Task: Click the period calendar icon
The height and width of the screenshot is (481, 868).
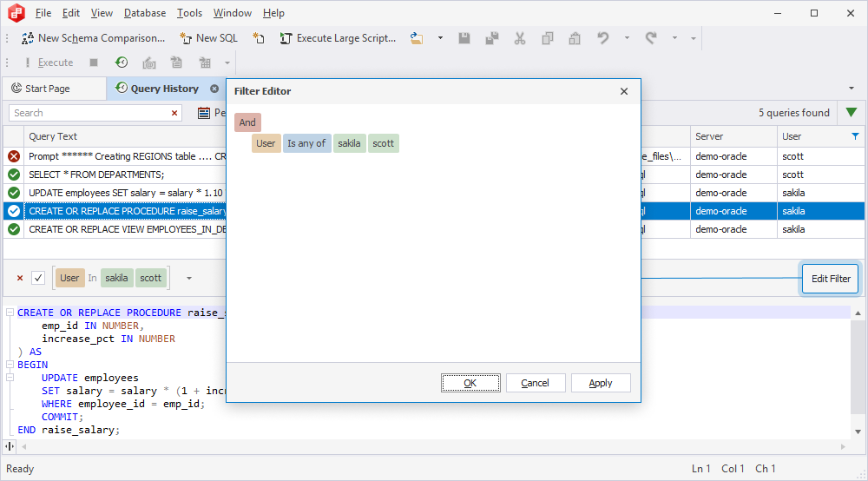Action: point(204,113)
